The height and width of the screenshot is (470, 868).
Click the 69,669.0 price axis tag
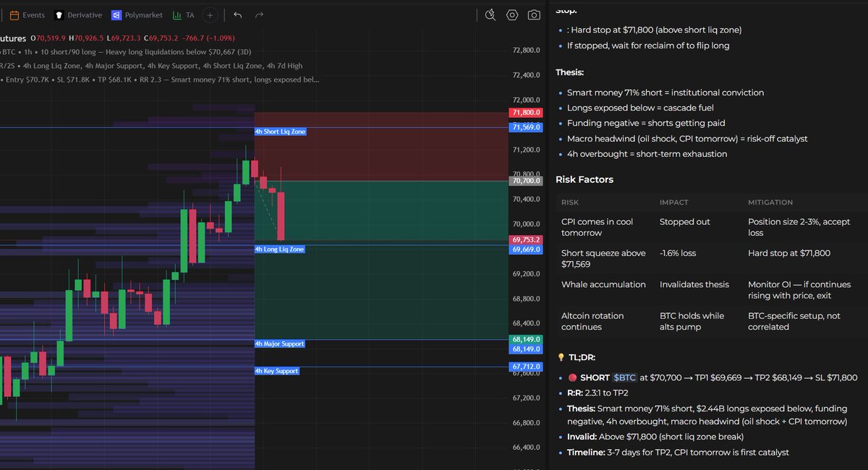pos(527,249)
